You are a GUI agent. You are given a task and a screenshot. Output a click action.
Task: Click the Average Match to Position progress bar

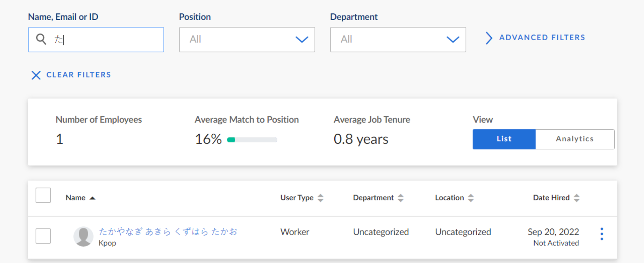click(x=252, y=140)
